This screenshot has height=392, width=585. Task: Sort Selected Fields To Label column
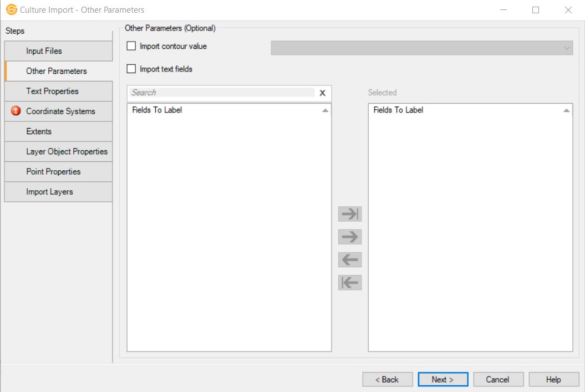470,110
